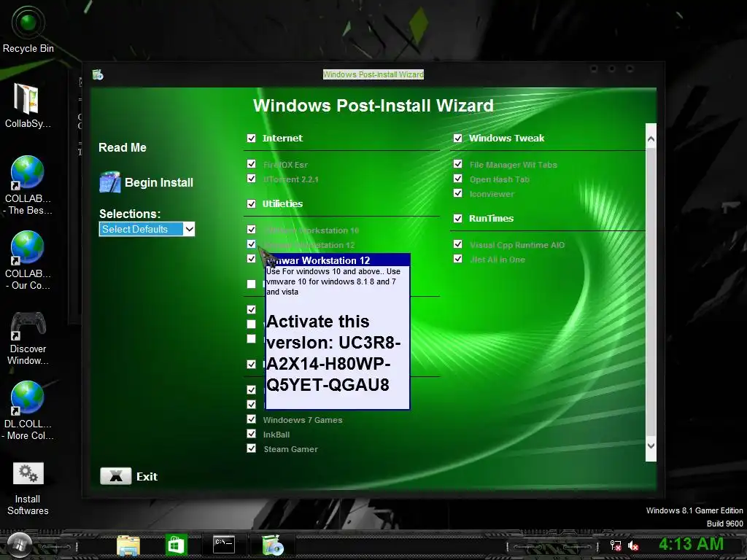Image resolution: width=747 pixels, height=560 pixels.
Task: Click Begin Install text
Action: [x=159, y=182]
